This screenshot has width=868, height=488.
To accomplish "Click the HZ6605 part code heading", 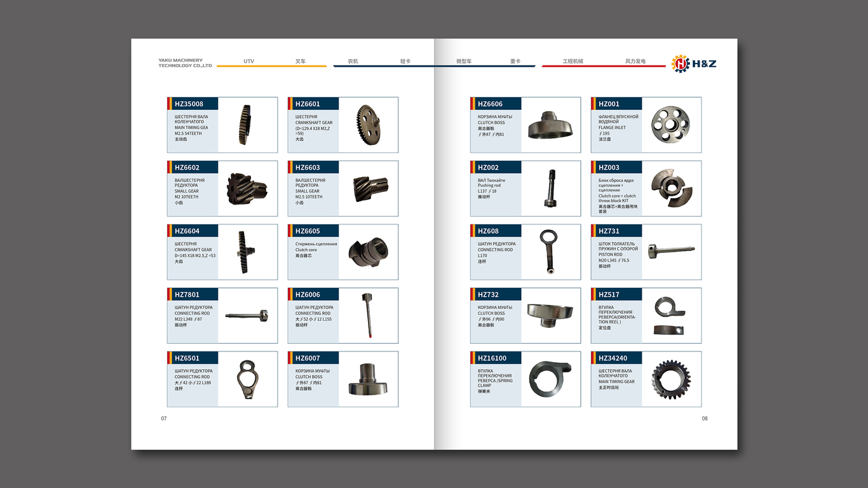I will pyautogui.click(x=308, y=231).
